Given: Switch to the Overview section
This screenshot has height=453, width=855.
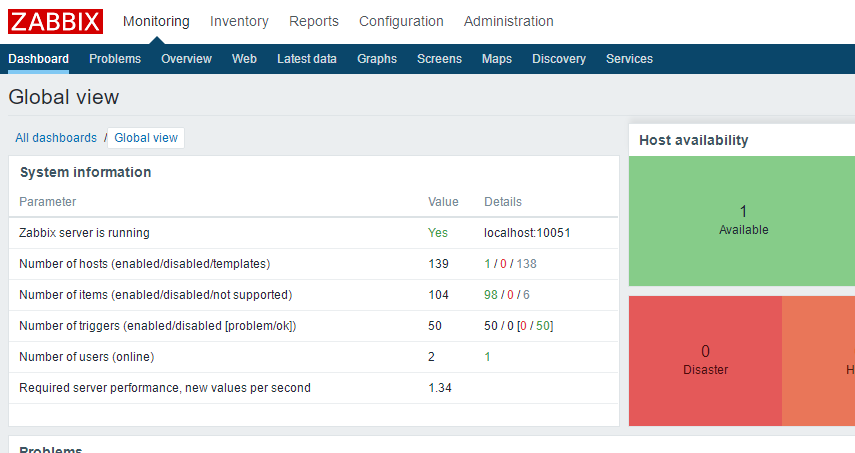Looking at the screenshot, I should tap(186, 59).
